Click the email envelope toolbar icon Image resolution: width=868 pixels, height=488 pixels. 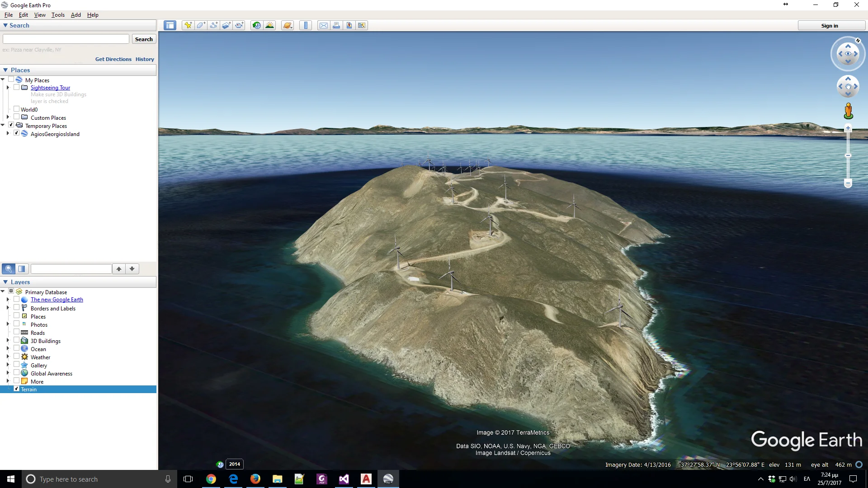point(323,25)
